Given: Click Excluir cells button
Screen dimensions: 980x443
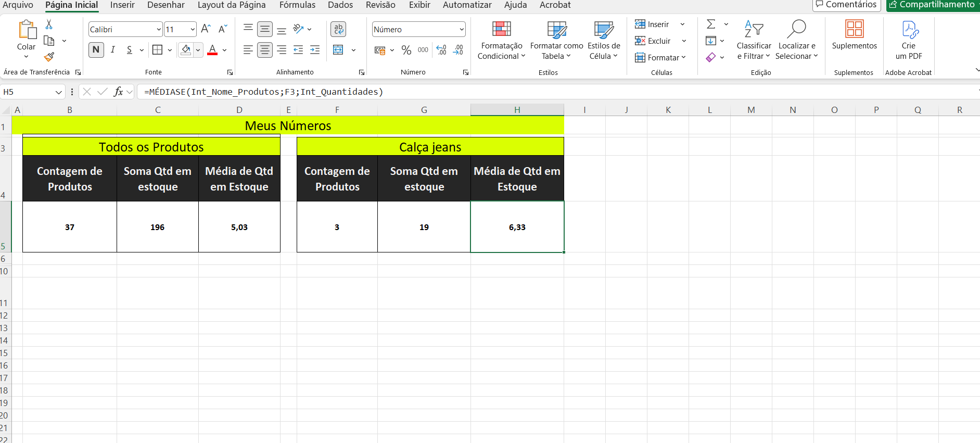Looking at the screenshot, I should [x=653, y=41].
